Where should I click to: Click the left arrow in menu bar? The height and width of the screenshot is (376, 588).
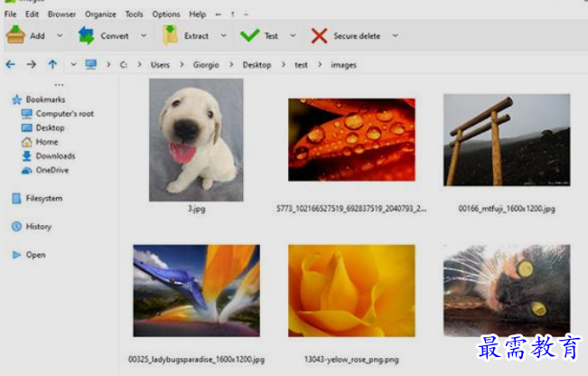pyautogui.click(x=219, y=14)
